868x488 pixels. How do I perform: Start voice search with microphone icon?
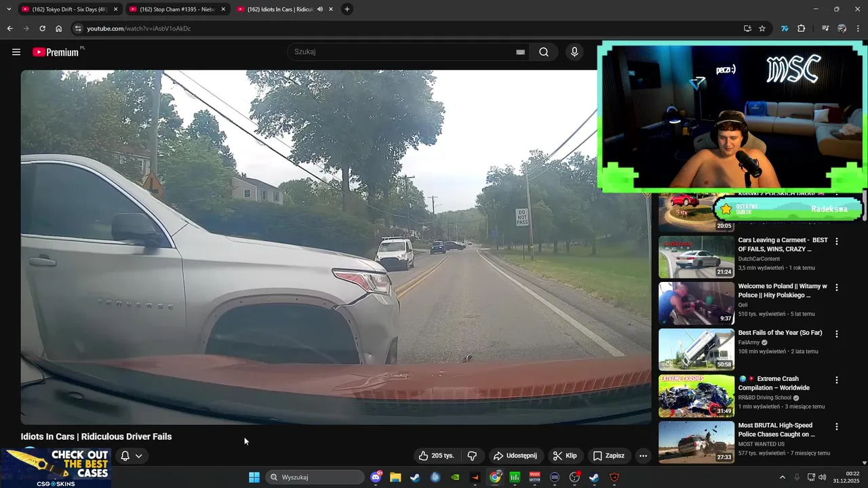point(574,52)
